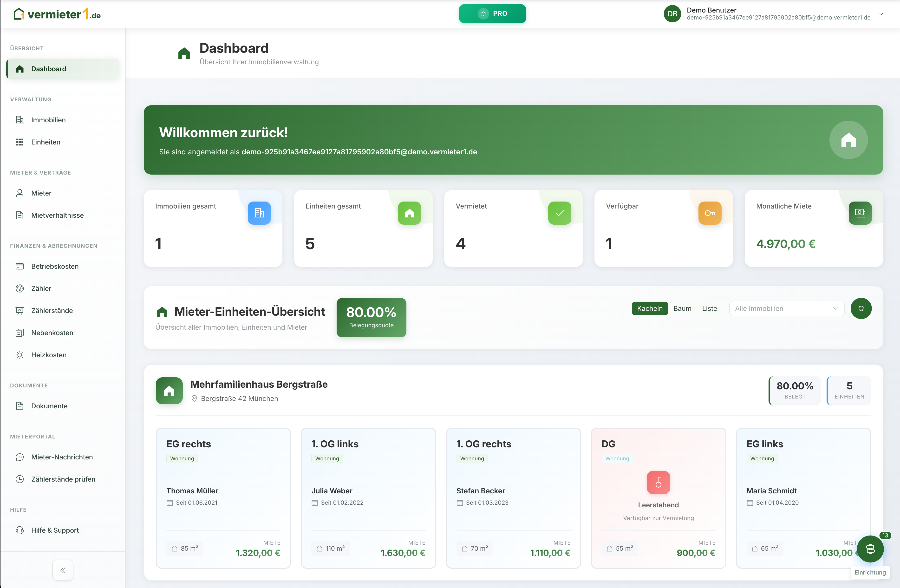Switch the overview to Kacheln view
900x588 pixels.
650,308
